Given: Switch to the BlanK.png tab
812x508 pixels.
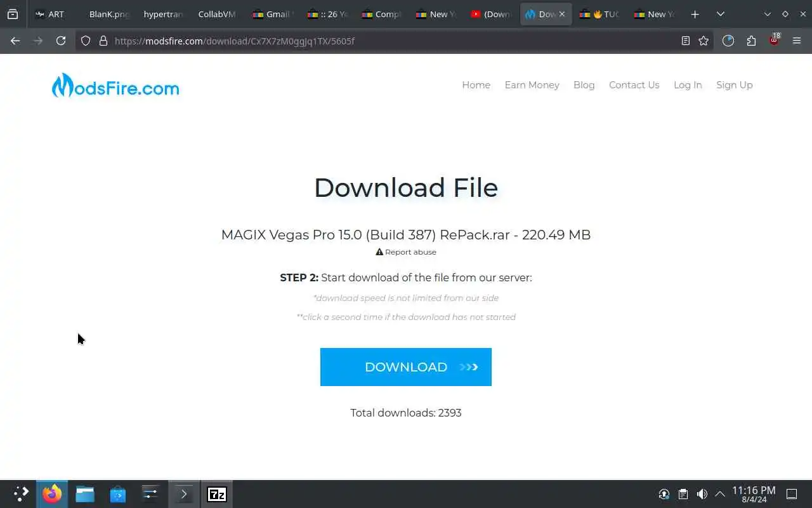Looking at the screenshot, I should 108,14.
